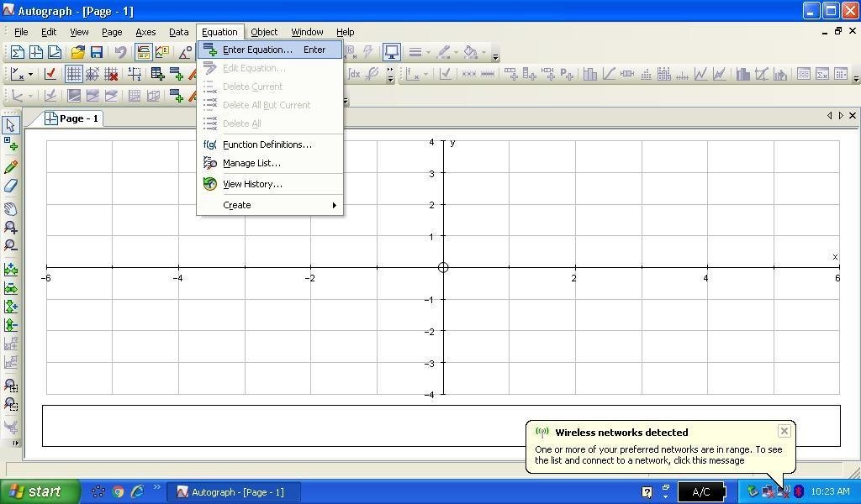861x504 pixels.
Task: Save with the floppy disk icon
Action: point(97,52)
